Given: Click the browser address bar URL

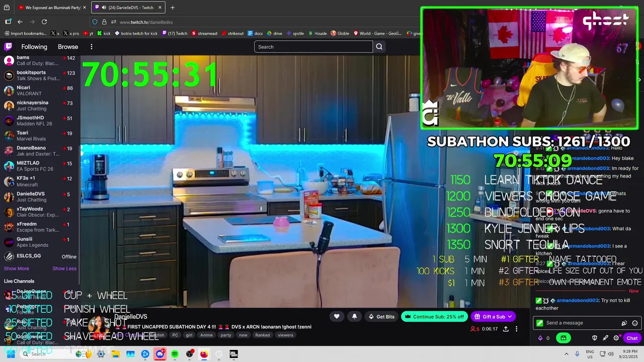Looking at the screenshot, I should 146,22.
